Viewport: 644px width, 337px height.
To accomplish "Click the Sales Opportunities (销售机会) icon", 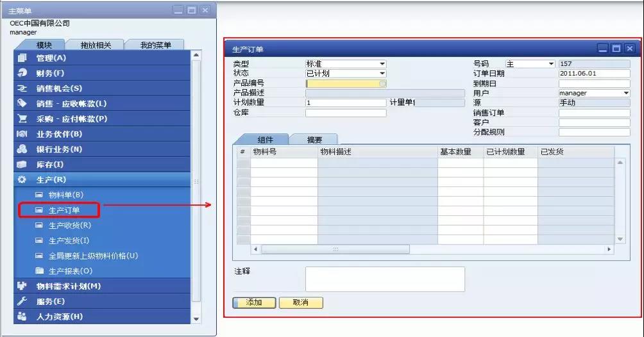I will (22, 88).
